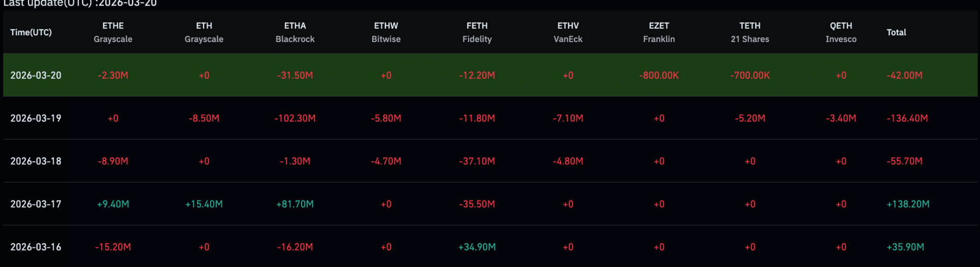Image resolution: width=980 pixels, height=267 pixels.
Task: Click the 2026-03-16 date cell
Action: 36,247
